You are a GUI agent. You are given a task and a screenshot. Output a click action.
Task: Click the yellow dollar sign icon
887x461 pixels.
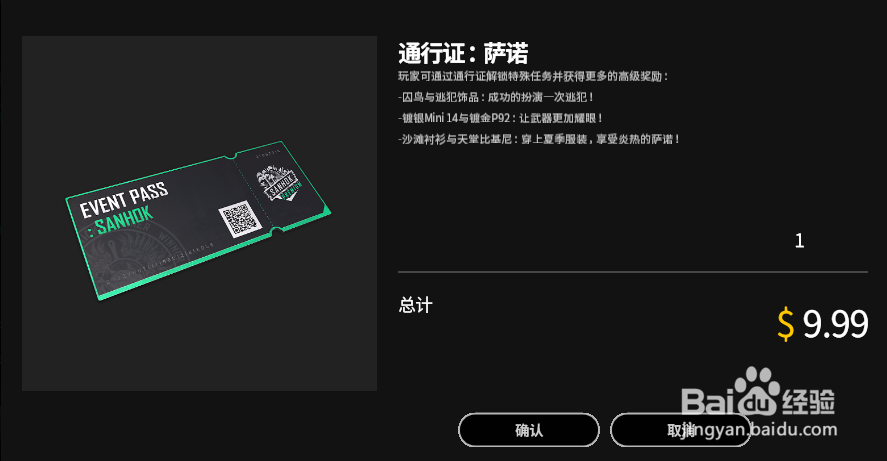785,324
